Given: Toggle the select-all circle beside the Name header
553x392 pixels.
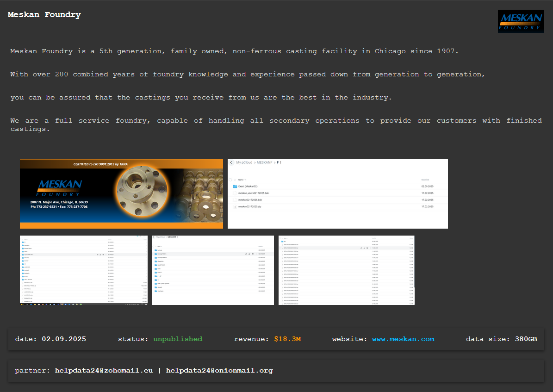Looking at the screenshot, I should 230,180.
